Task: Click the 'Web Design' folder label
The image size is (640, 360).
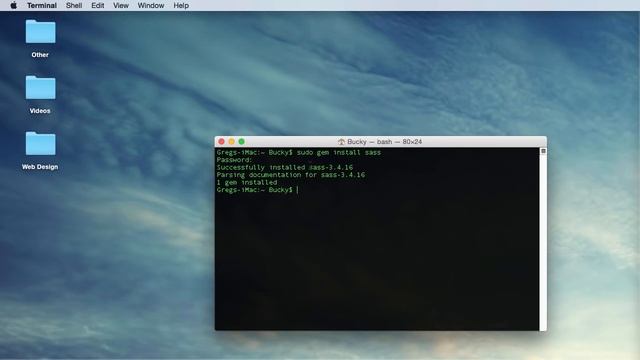Action: tap(40, 167)
